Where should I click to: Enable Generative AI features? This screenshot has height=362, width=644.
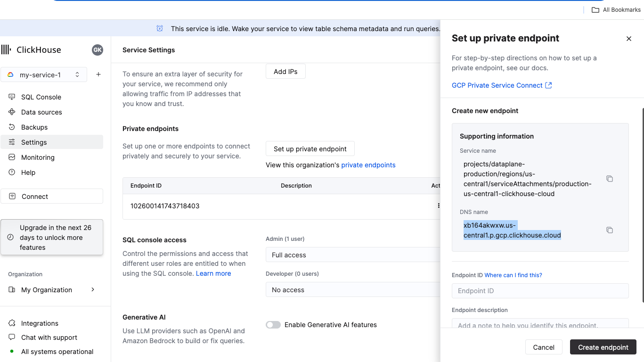pyautogui.click(x=273, y=325)
